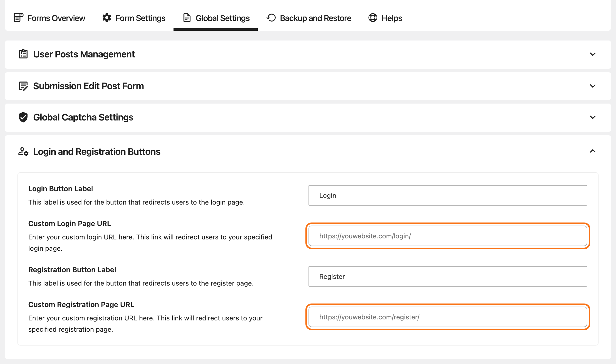Go to Backup and Restore tab
The image size is (616, 364).
coord(309,18)
